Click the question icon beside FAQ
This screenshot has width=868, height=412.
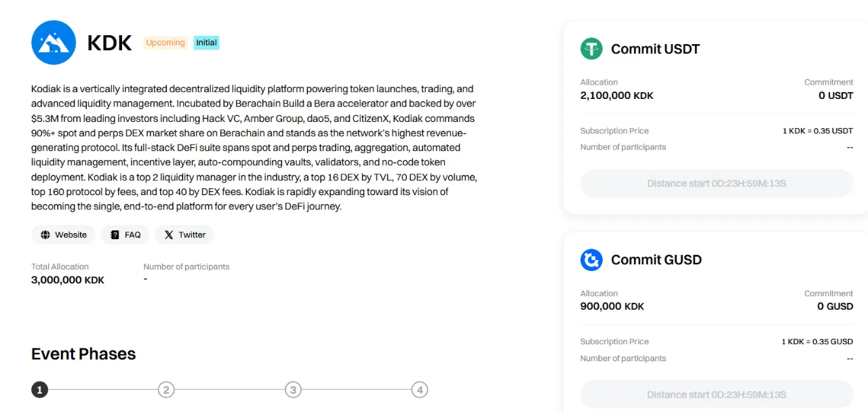click(115, 235)
